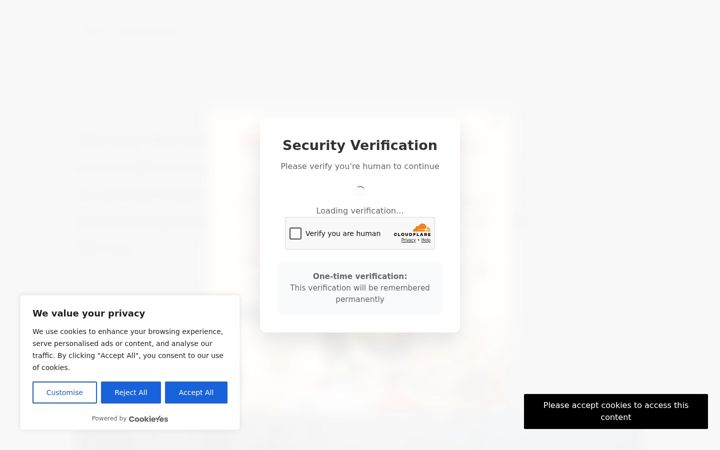This screenshot has height=450, width=720.
Task: Click the CookieYes logo
Action: 148,419
